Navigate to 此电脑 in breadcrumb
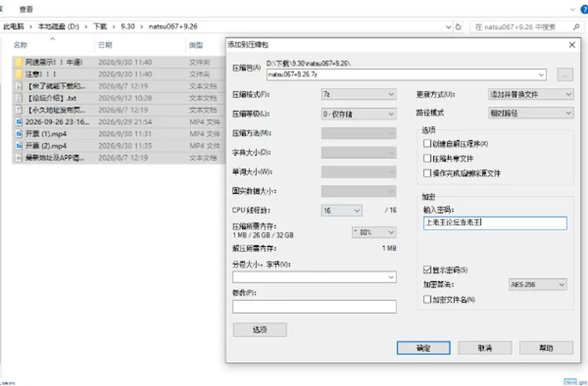Viewport: 588px width, 386px height. (13, 26)
